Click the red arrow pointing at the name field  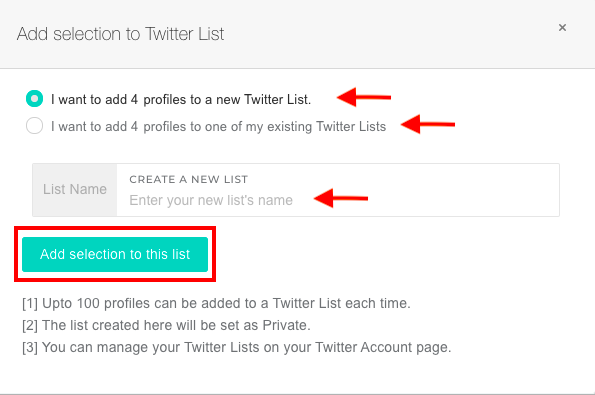point(341,198)
